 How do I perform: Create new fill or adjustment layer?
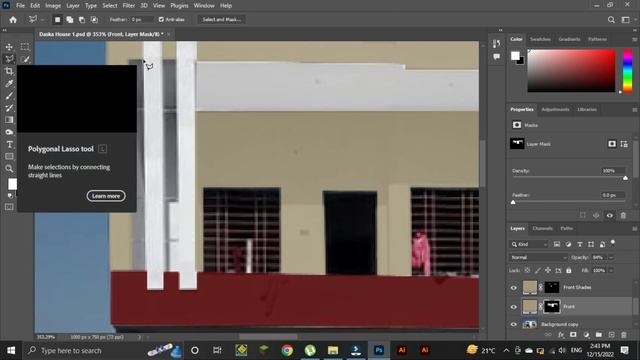point(586,335)
